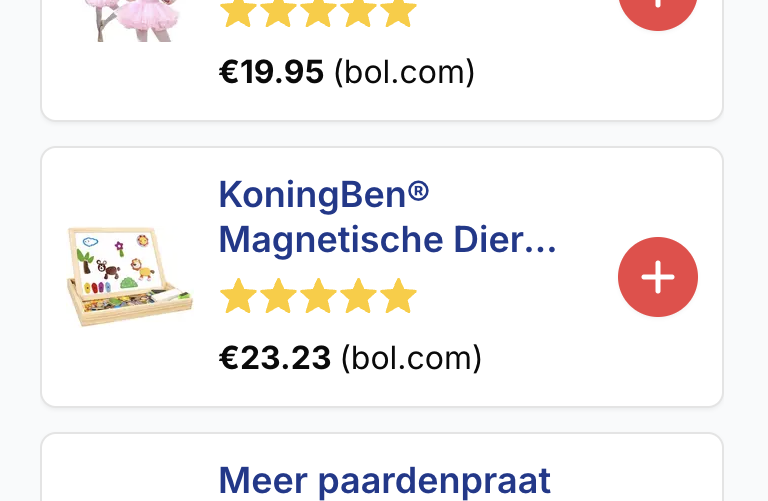The width and height of the screenshot is (768, 501).
Task: Click the first star above the €19.95 price
Action: (238, 13)
